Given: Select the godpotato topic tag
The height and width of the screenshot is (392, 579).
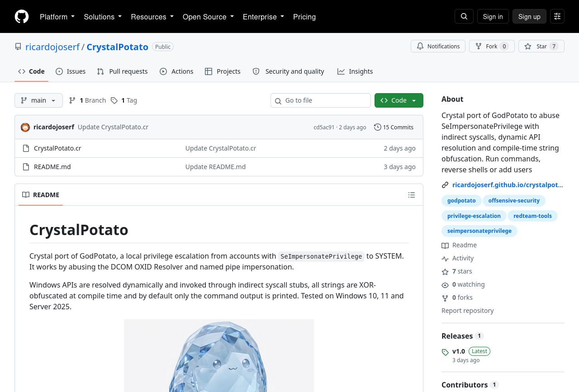Looking at the screenshot, I should pyautogui.click(x=461, y=201).
